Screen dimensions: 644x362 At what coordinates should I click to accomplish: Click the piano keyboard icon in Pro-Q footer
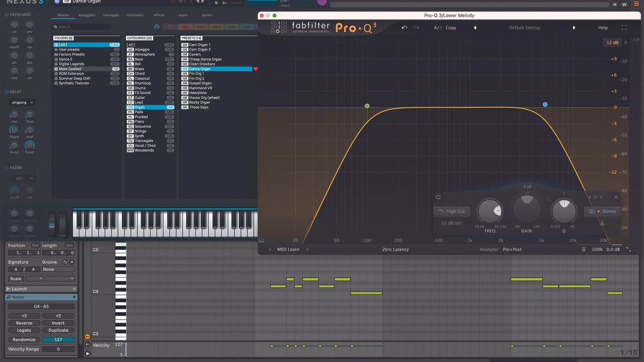click(x=262, y=240)
